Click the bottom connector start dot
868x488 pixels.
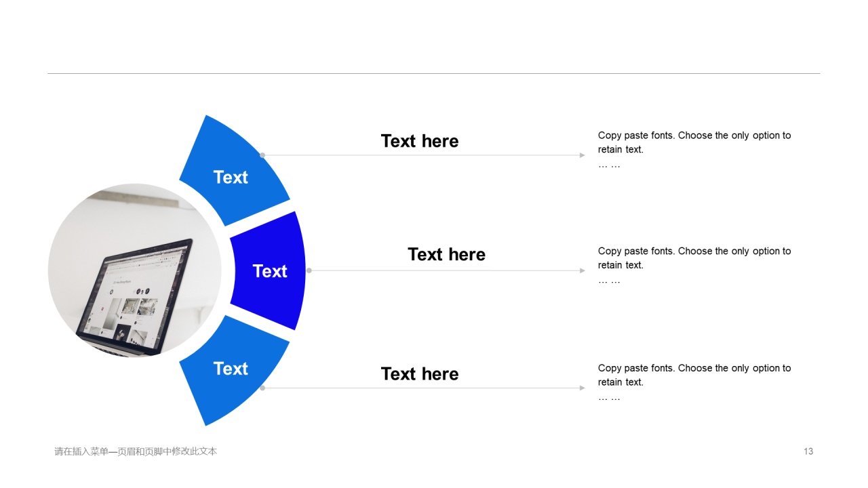click(262, 388)
